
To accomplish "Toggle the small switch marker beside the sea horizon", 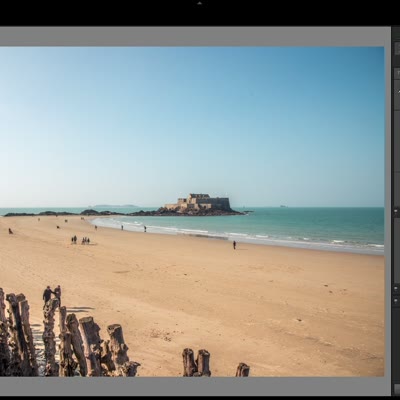I will (396, 211).
